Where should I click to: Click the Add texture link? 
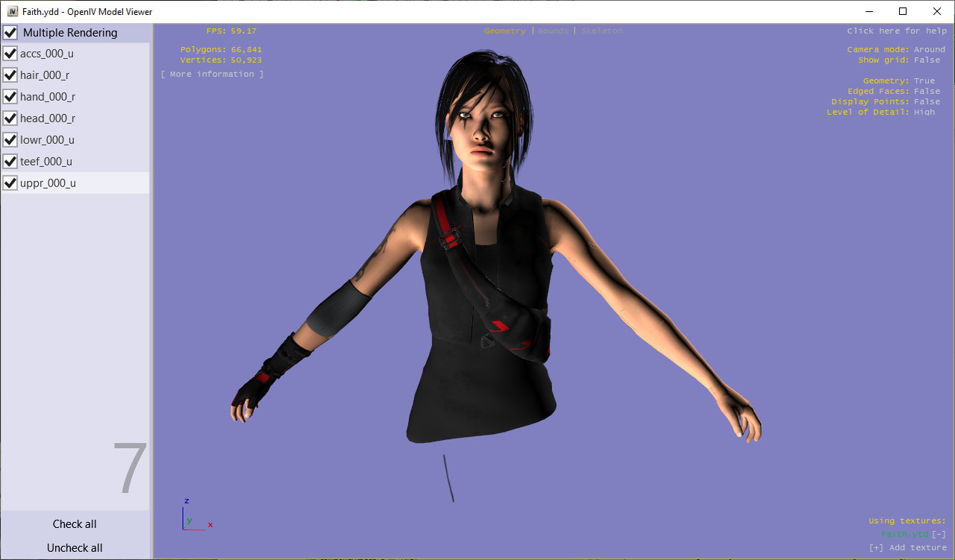[x=908, y=547]
